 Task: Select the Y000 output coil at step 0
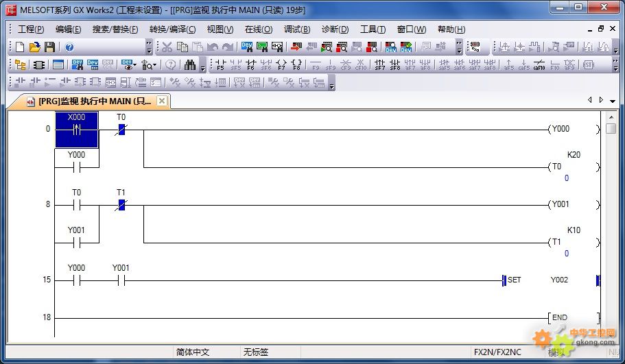pos(574,129)
